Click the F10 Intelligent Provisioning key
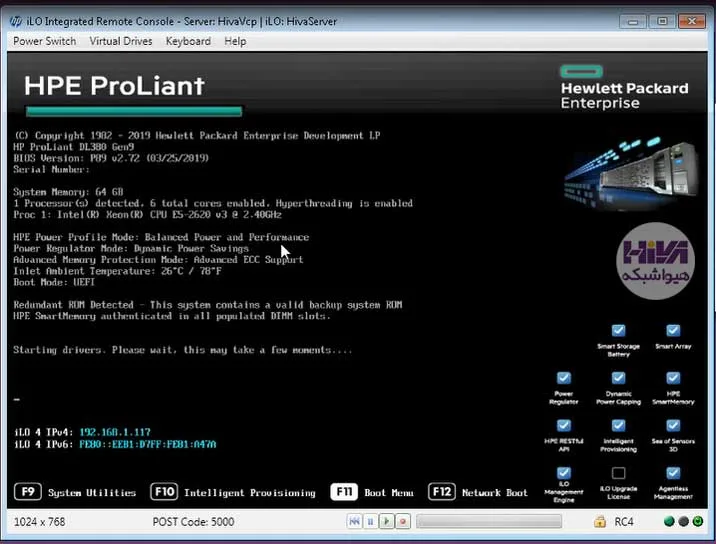This screenshot has width=716, height=544. click(x=164, y=492)
